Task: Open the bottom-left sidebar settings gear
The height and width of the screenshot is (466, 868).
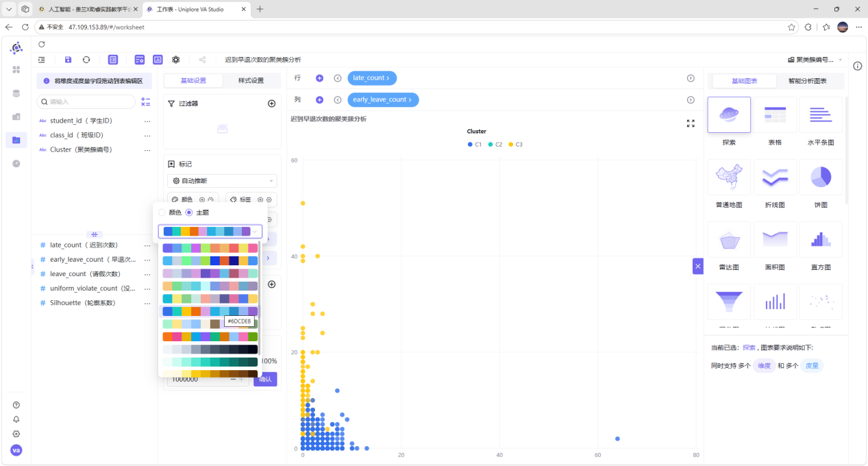Action: (16, 434)
